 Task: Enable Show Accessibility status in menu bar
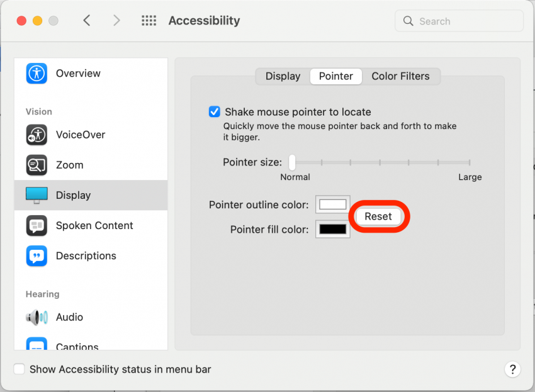pos(19,369)
